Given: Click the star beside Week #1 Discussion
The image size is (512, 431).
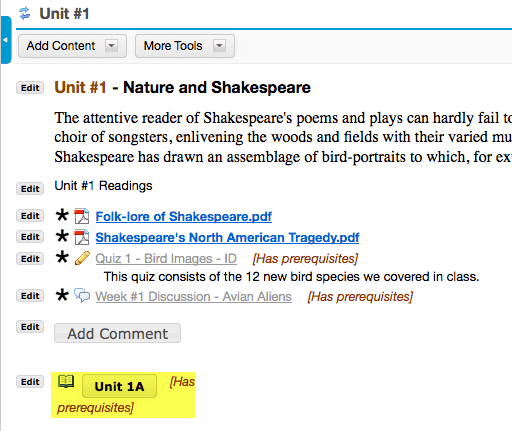Looking at the screenshot, I should 62,295.
